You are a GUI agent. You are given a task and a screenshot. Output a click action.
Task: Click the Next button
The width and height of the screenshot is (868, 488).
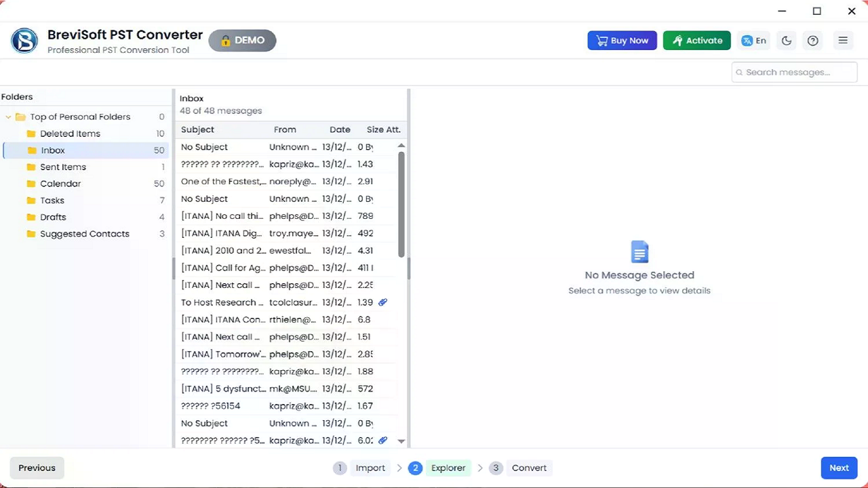coord(839,468)
